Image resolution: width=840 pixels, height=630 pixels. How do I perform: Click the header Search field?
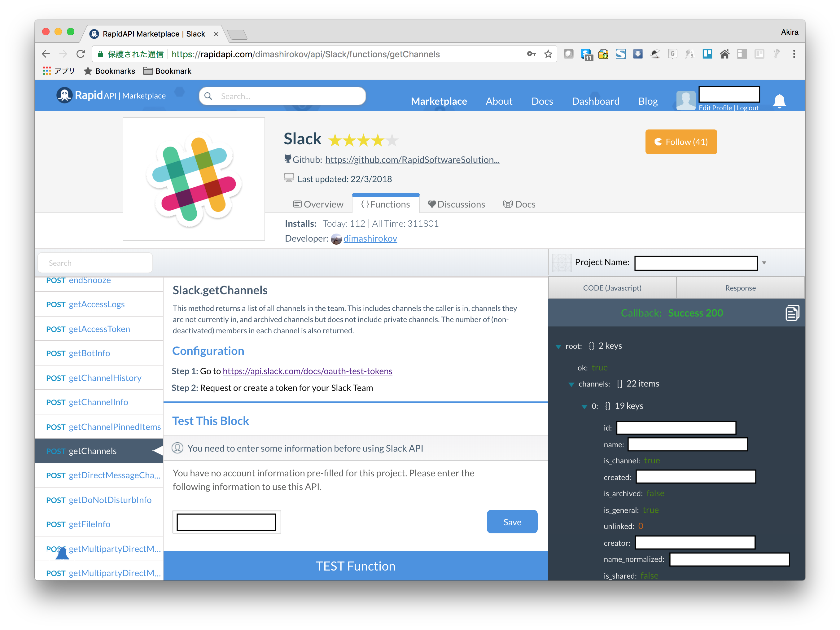point(282,96)
